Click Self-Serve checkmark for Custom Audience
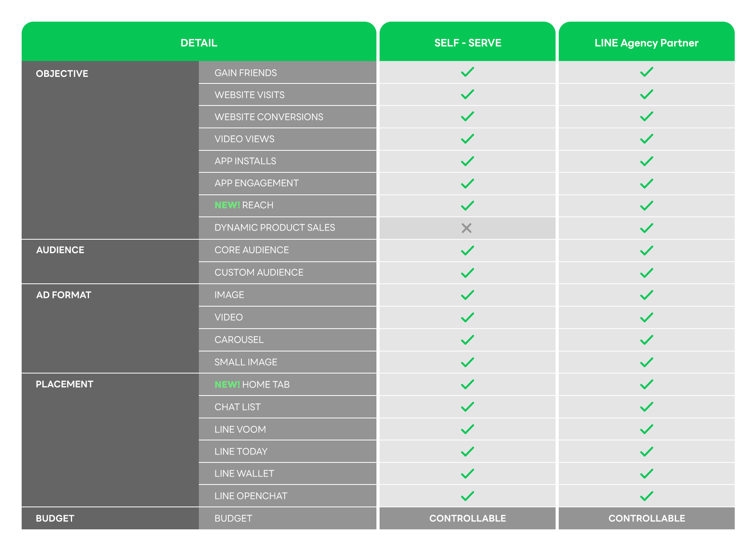 tap(467, 273)
